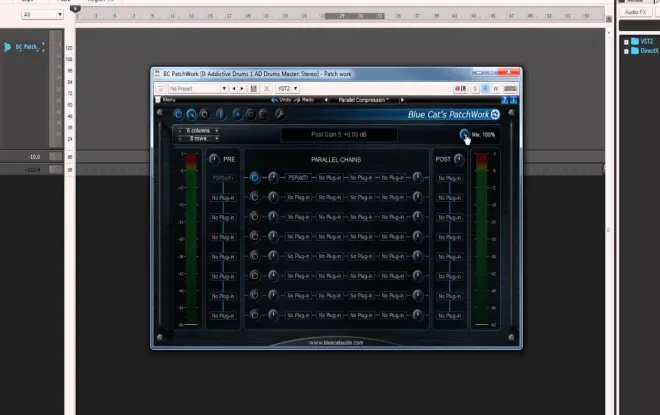Viewport: 660px width, 415px height.
Task: Open the PatchWork Menu
Action: pos(165,100)
